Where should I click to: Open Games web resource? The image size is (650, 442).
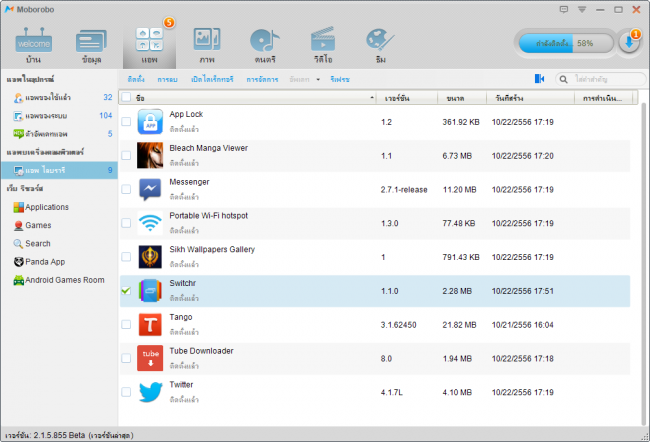(32, 225)
